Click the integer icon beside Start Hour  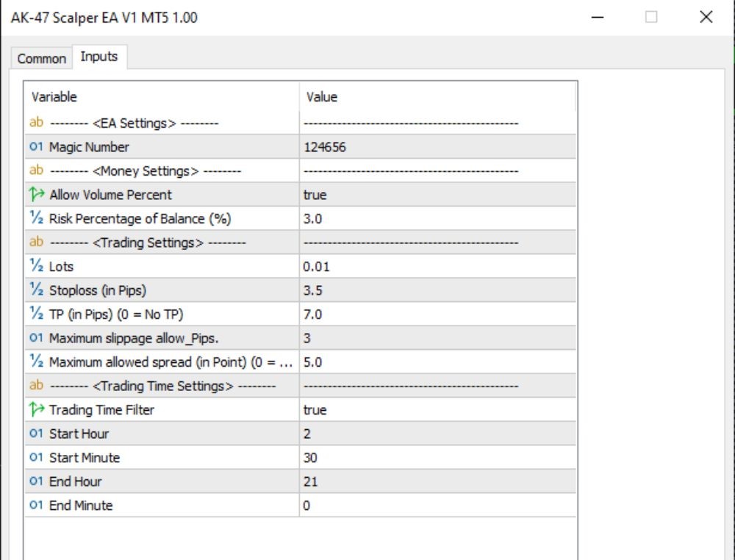tap(36, 434)
